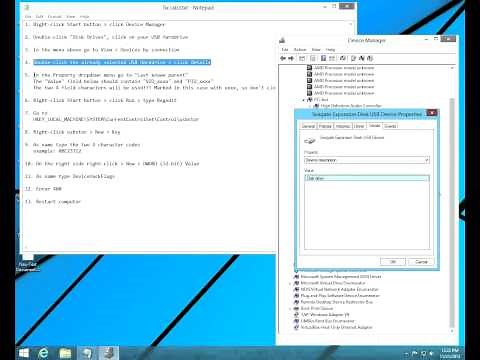This screenshot has width=480, height=360.
Task: Click the scroll-down arrow in Device Manager tree
Action: pos(452,331)
